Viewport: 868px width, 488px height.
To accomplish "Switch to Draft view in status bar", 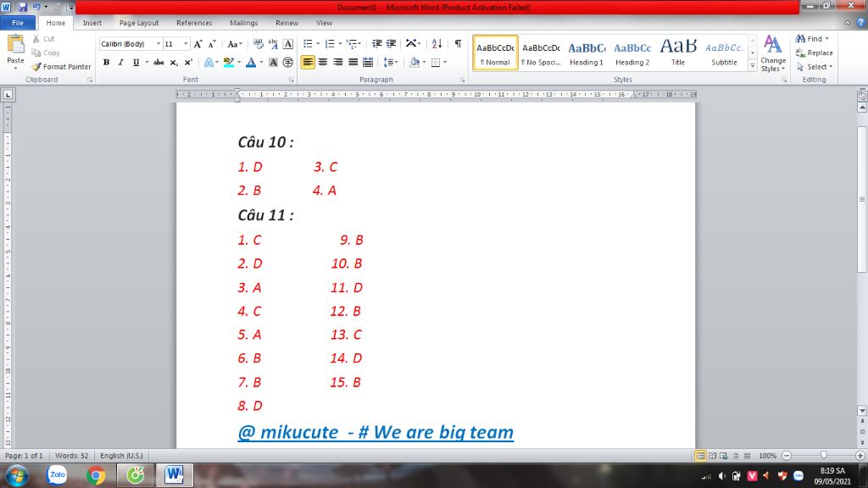I will (x=748, y=456).
